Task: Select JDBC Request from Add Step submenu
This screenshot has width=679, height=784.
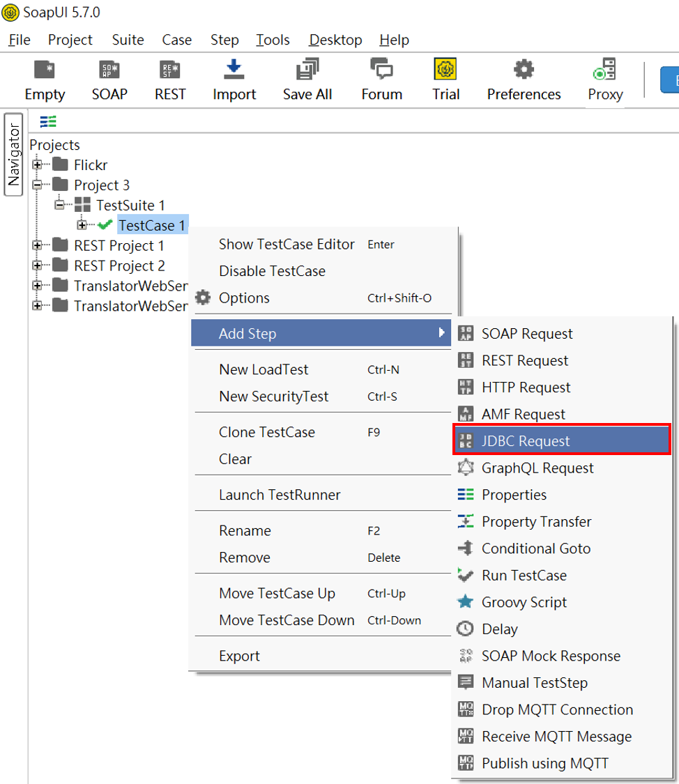Action: point(526,441)
